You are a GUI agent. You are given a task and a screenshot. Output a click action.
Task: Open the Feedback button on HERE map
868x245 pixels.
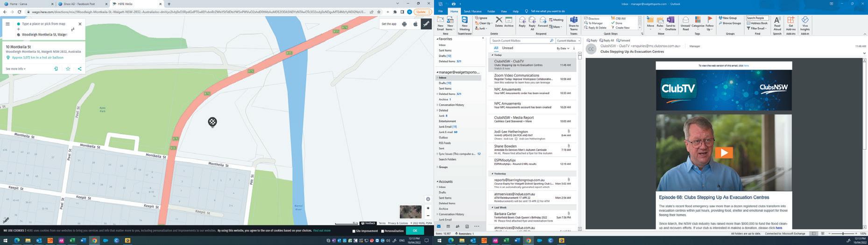click(x=368, y=223)
